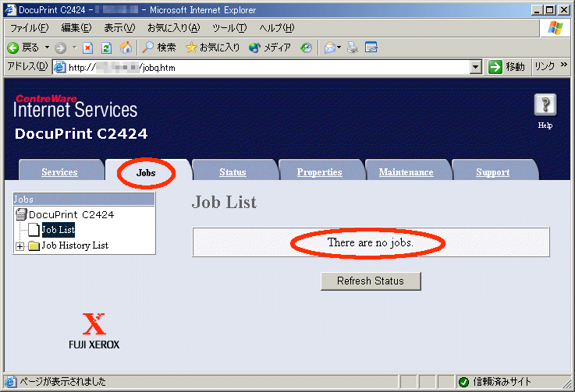Open the Properties tab
The width and height of the screenshot is (575, 392).
(319, 172)
